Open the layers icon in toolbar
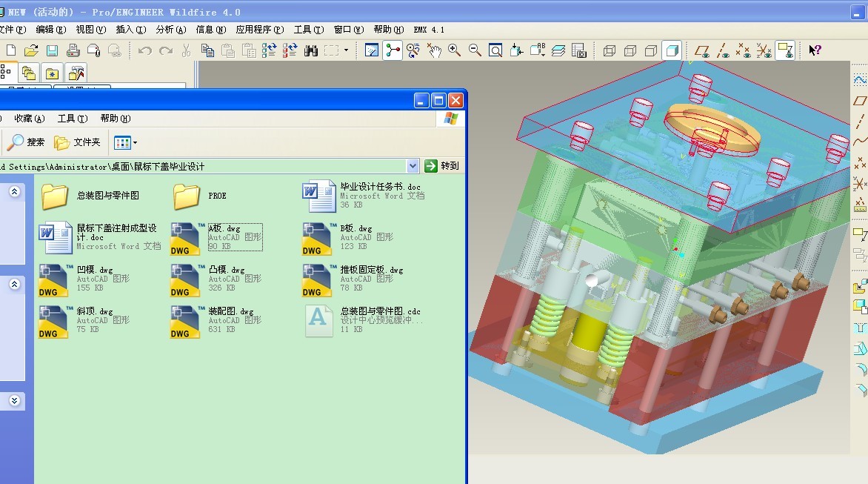This screenshot has width=868, height=484. click(x=558, y=50)
